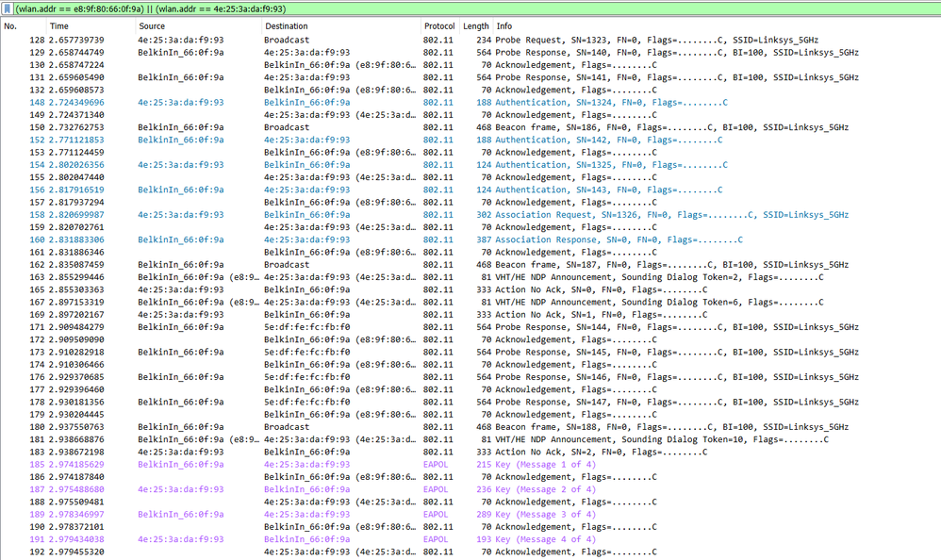
Task: Sort packets by the No. column header
Action: coord(14,26)
